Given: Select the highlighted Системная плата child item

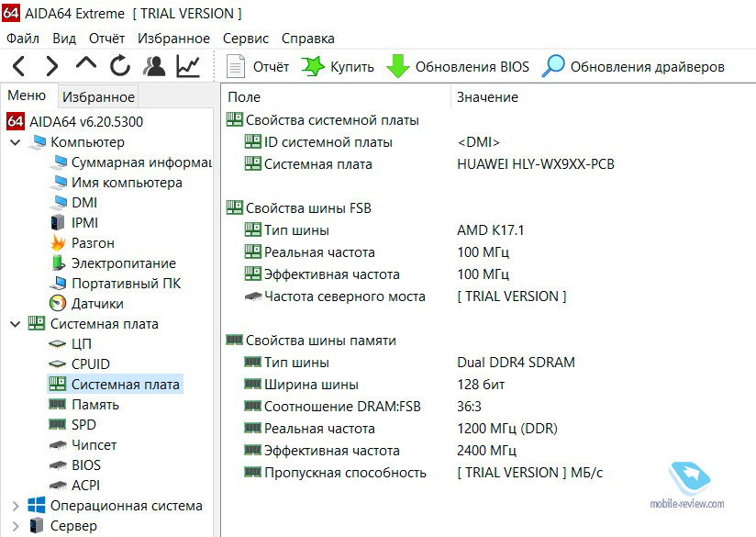Looking at the screenshot, I should click(115, 385).
